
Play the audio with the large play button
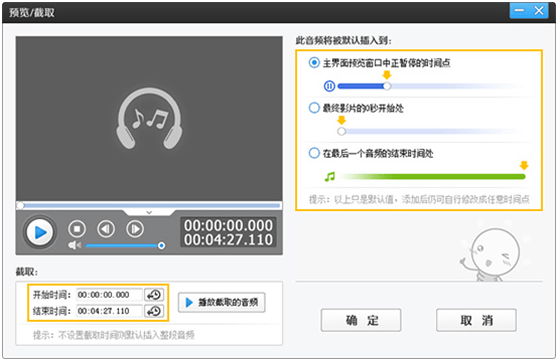click(40, 232)
